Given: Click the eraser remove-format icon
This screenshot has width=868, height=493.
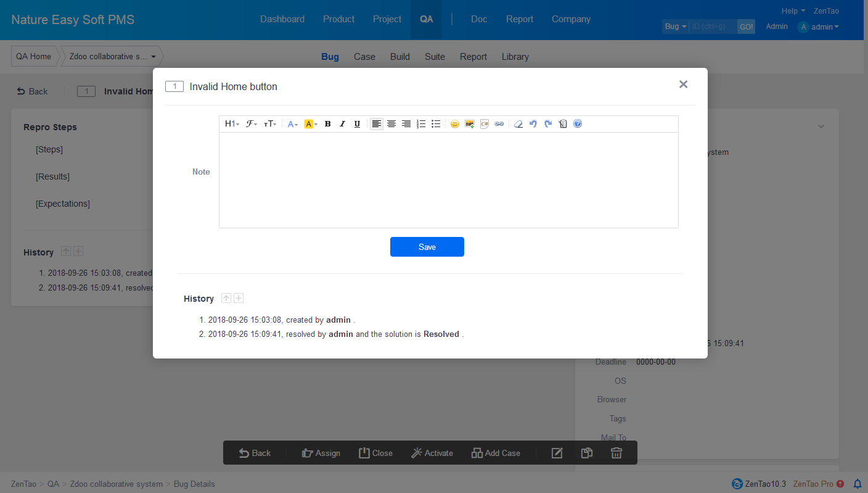Looking at the screenshot, I should click(518, 124).
